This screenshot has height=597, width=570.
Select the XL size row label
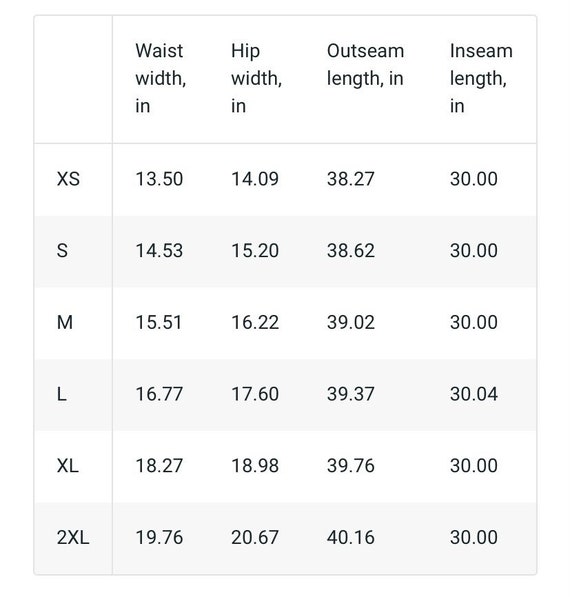coord(68,466)
